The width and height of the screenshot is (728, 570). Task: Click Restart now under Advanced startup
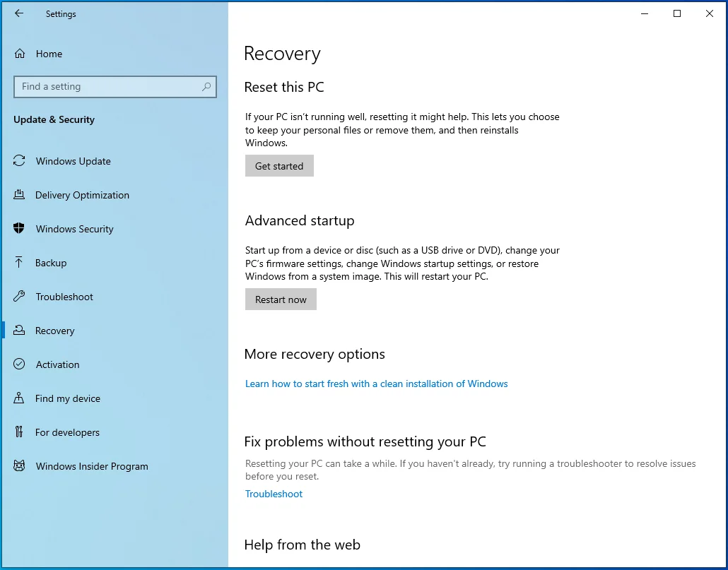point(281,299)
